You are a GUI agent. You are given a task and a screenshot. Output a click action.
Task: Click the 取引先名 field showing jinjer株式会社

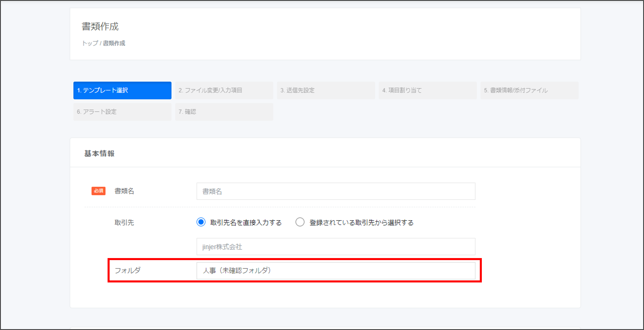click(336, 247)
